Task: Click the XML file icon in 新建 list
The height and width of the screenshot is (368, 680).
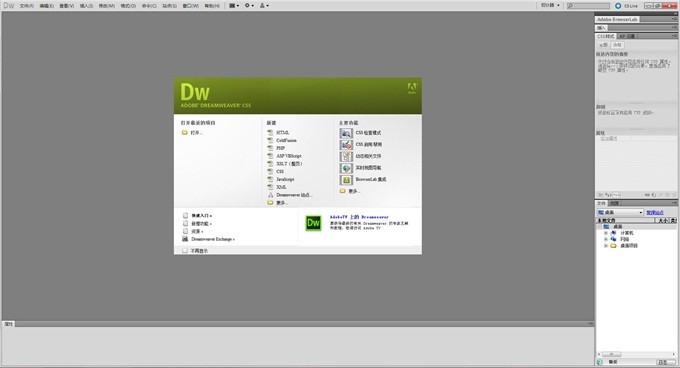Action: (x=270, y=187)
